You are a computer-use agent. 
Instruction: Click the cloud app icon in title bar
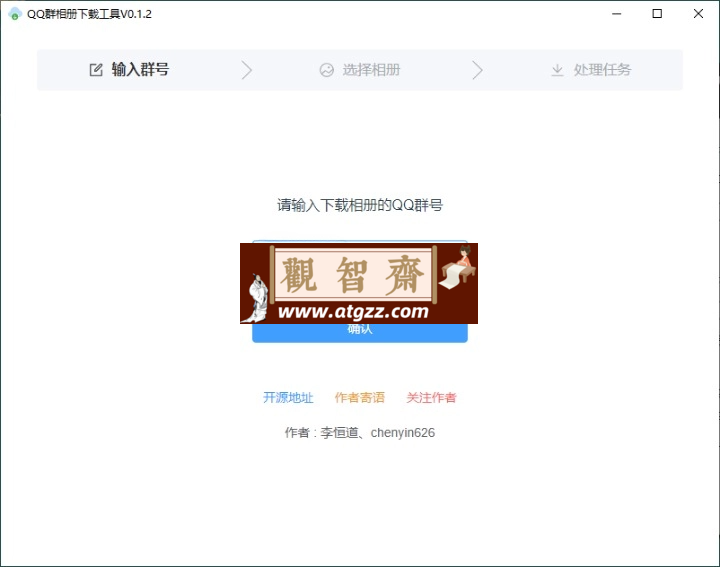point(15,14)
